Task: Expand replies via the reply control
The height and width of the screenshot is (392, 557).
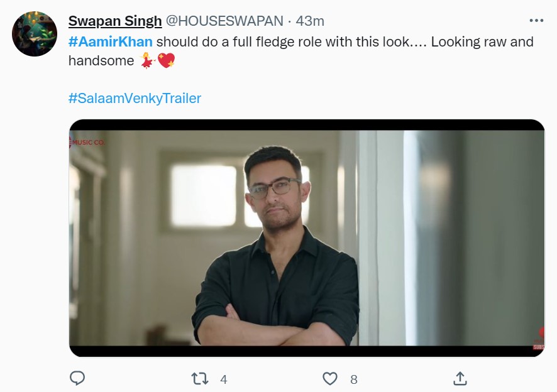Action: pyautogui.click(x=77, y=378)
